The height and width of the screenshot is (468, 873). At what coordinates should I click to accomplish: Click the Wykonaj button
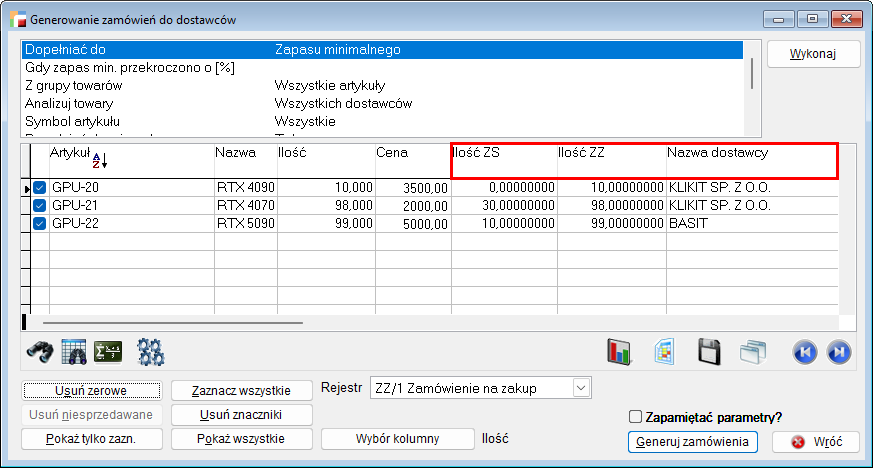coord(813,54)
